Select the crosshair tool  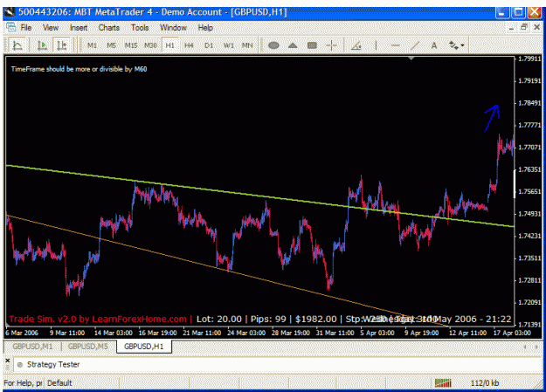point(331,45)
